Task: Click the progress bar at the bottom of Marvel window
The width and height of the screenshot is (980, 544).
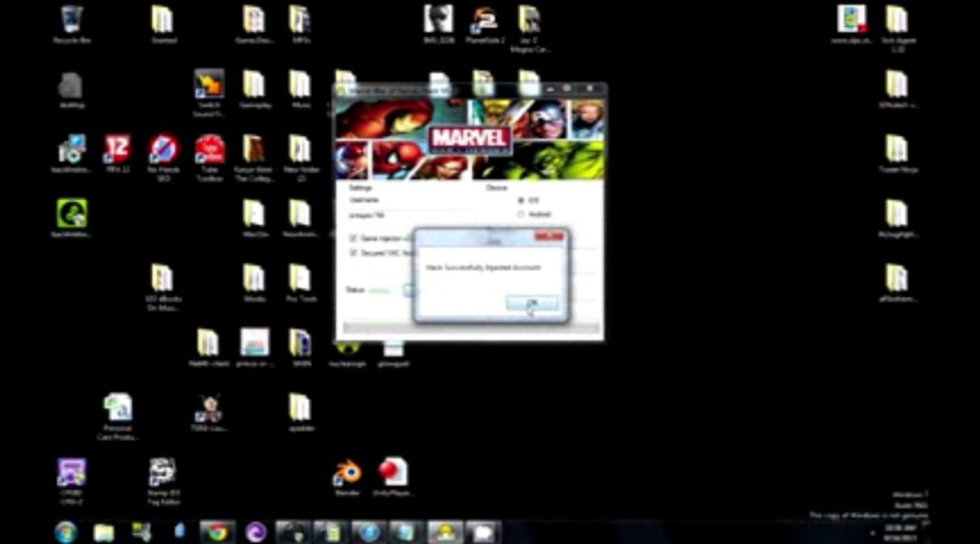Action: click(470, 329)
